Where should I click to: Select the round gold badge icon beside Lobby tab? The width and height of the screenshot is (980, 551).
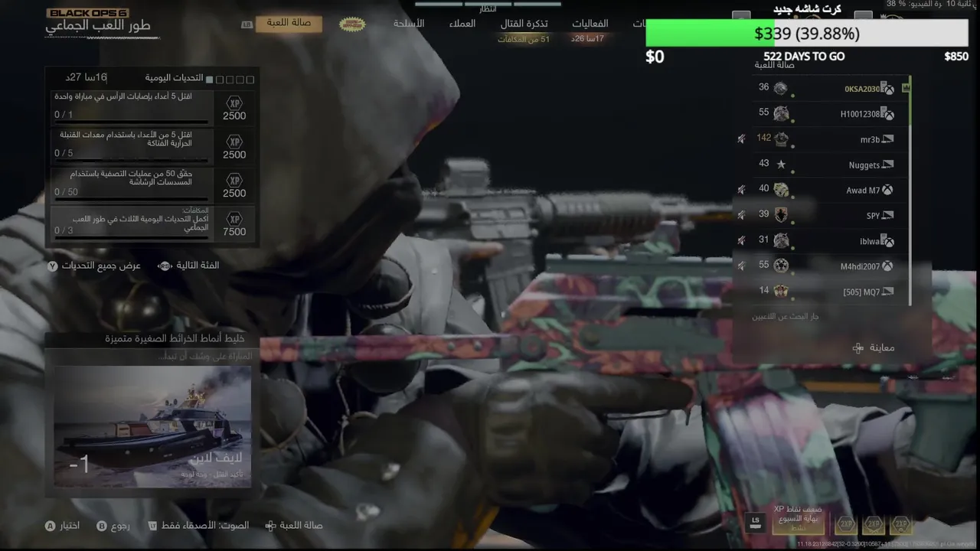pyautogui.click(x=352, y=24)
